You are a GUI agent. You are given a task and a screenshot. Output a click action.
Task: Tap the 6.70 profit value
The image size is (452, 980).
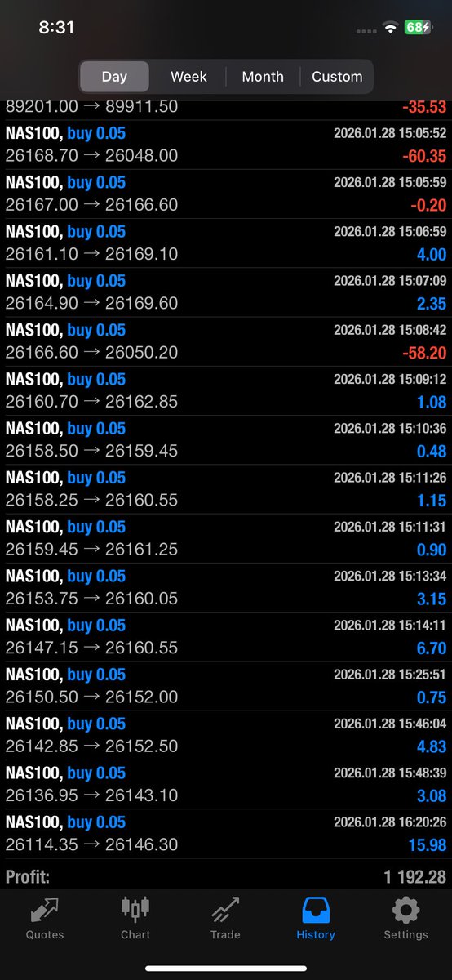point(432,648)
